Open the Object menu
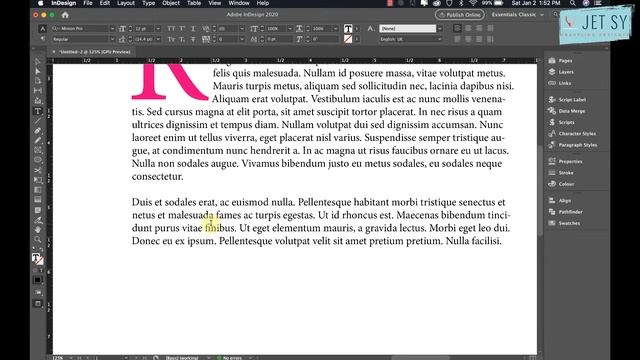The width and height of the screenshot is (640, 360). [x=171, y=3]
